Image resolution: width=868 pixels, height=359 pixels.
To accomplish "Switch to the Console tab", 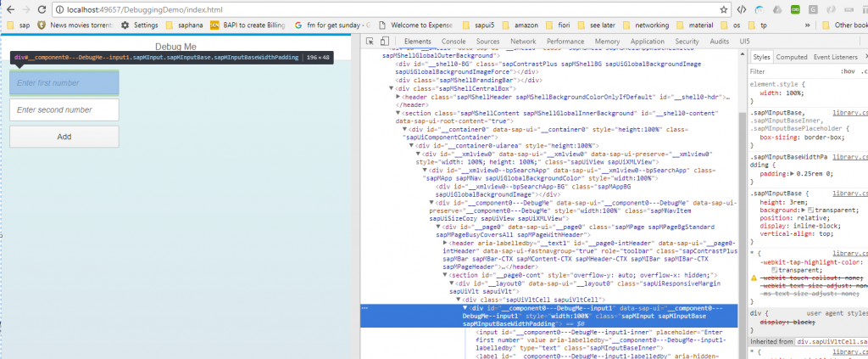I will [x=453, y=42].
